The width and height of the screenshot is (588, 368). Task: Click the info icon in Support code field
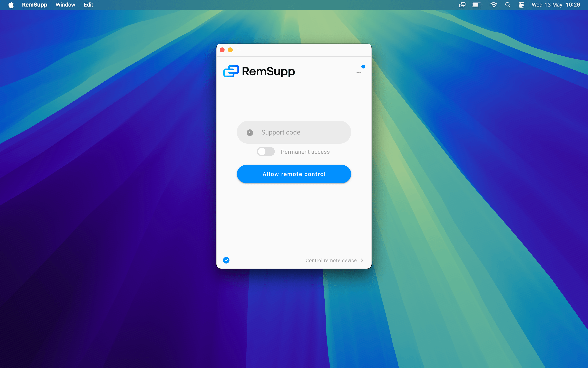250,132
